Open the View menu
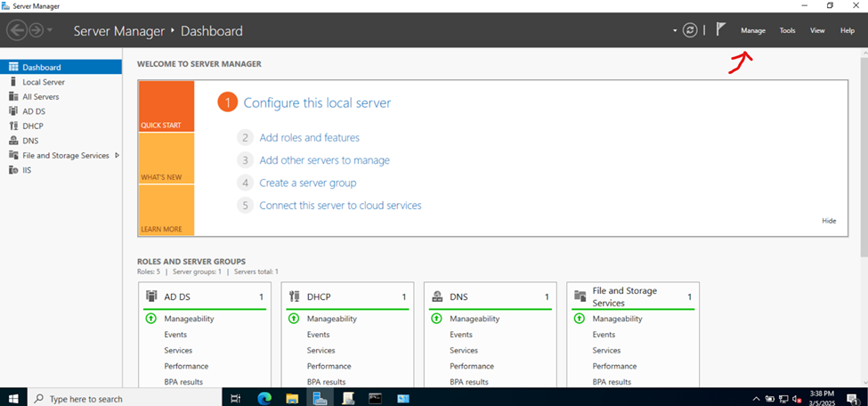The width and height of the screenshot is (868, 406). [817, 30]
